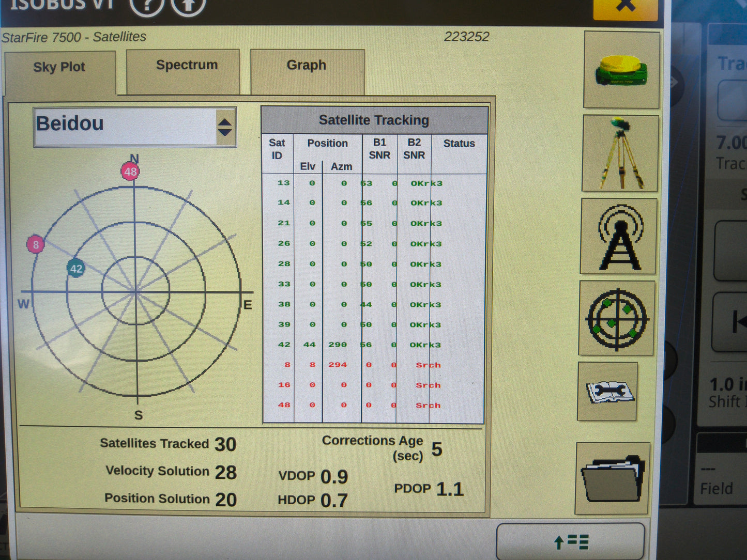
Task: Click Sat ID 33 table row
Action: pos(374,284)
